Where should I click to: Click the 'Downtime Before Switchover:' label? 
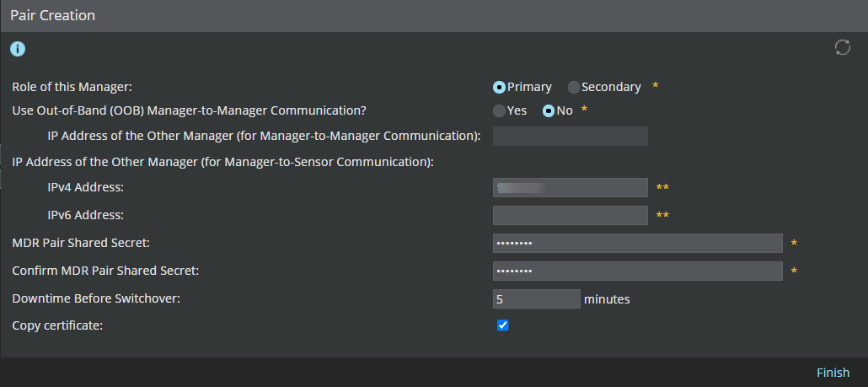[96, 298]
